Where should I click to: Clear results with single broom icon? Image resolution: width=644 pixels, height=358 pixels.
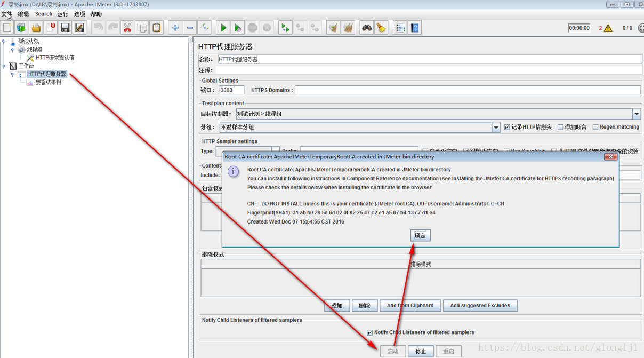tap(333, 28)
